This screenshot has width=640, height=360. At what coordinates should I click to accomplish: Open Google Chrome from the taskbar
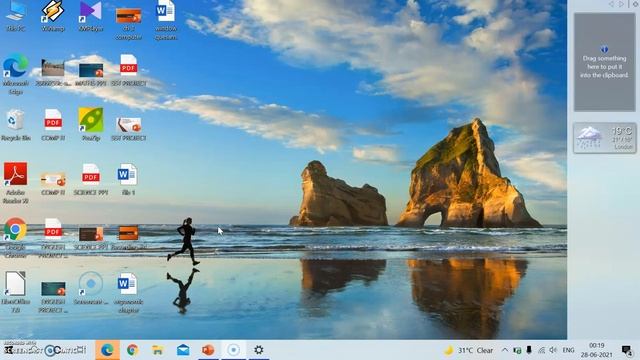[132, 350]
